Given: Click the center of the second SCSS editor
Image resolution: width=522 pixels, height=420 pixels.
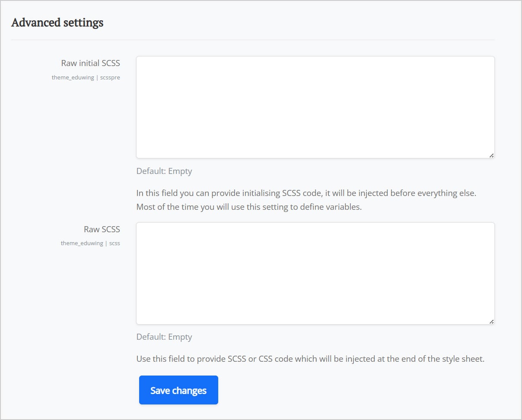Looking at the screenshot, I should click(315, 273).
